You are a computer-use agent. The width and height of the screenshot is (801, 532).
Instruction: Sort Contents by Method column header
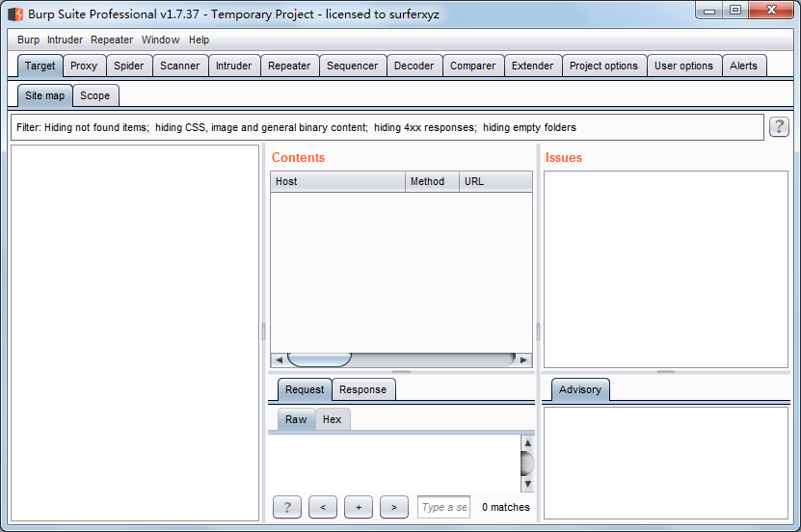432,181
